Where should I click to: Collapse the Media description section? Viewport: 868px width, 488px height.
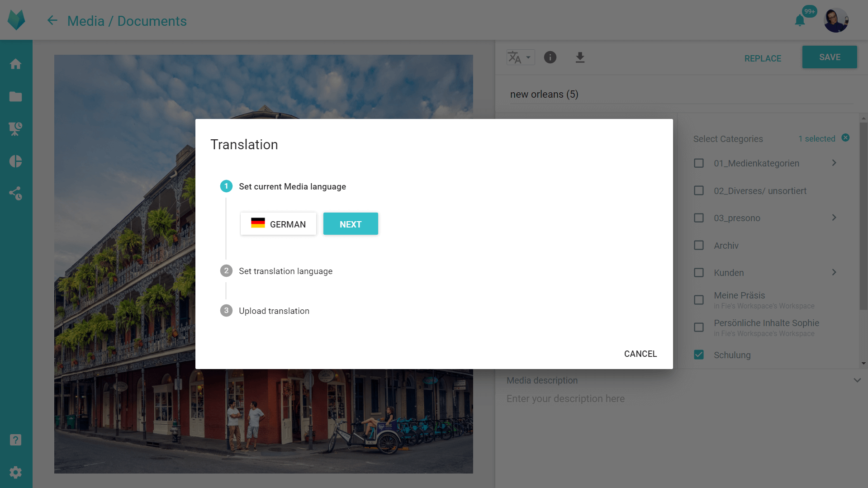(857, 380)
